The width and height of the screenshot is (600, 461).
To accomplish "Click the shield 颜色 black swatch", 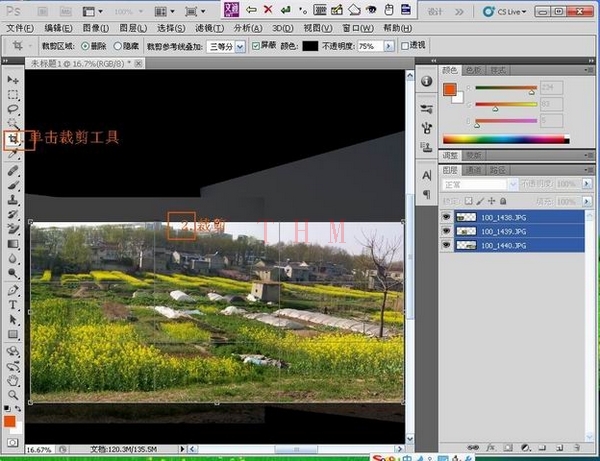I will point(310,46).
